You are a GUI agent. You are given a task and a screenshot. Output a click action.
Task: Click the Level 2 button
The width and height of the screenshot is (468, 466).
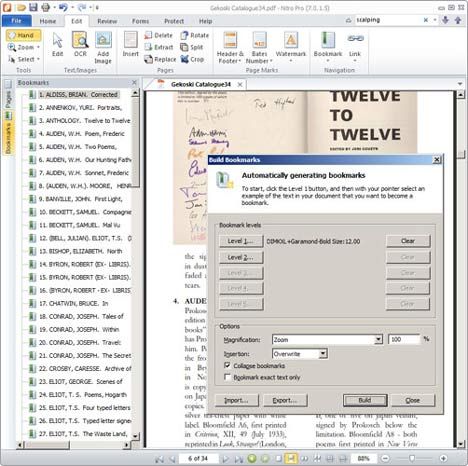click(241, 257)
